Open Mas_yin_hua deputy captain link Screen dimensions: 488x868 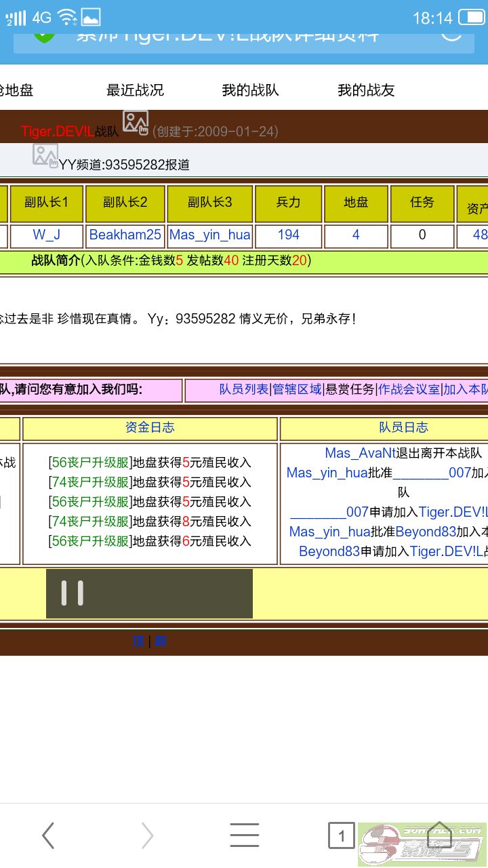click(210, 235)
